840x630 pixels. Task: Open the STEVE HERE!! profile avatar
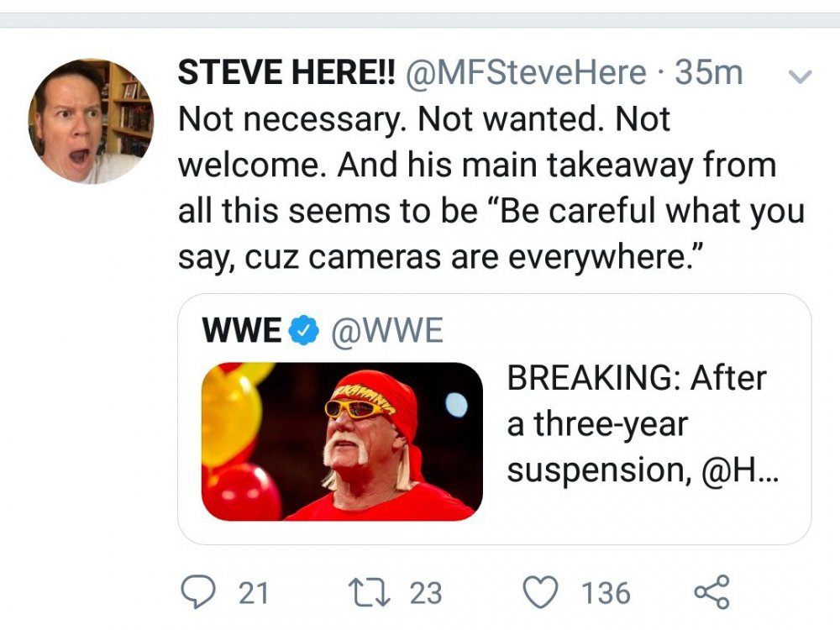tap(91, 121)
